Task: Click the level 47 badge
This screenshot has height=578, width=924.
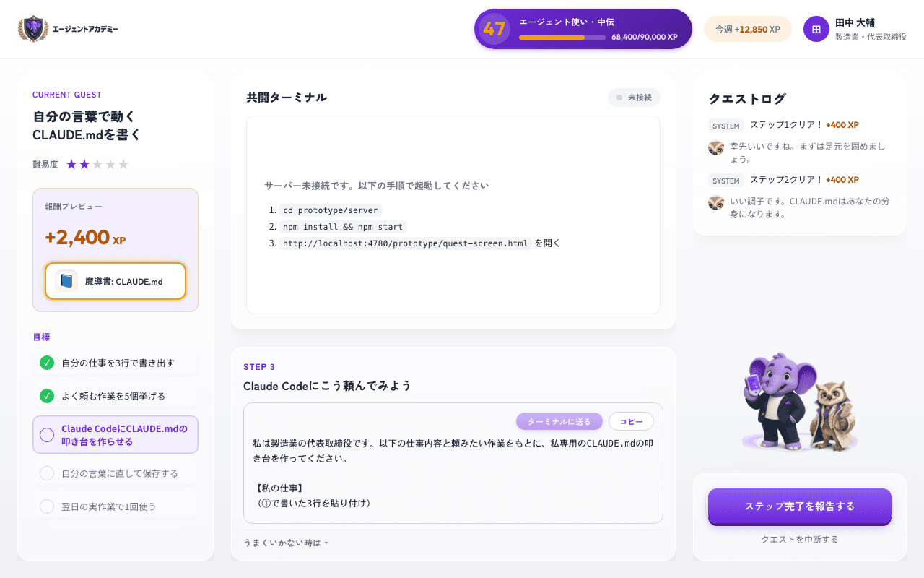Action: (x=494, y=29)
